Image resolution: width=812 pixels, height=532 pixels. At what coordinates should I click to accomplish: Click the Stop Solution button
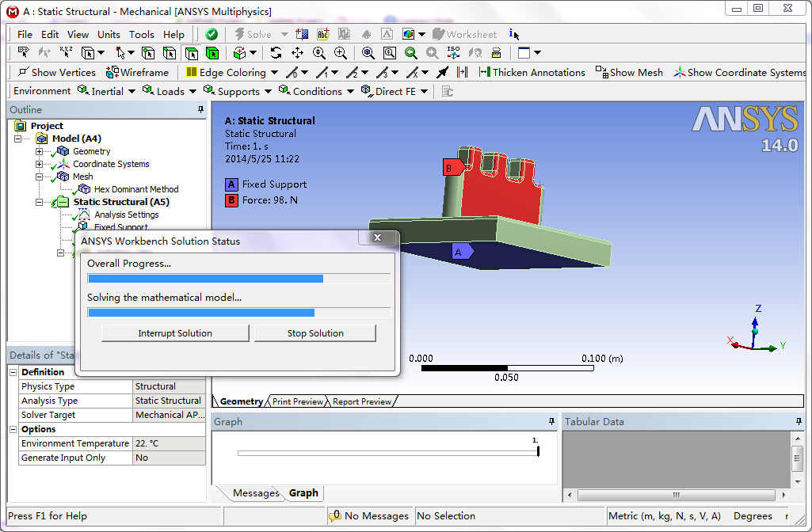pos(315,332)
